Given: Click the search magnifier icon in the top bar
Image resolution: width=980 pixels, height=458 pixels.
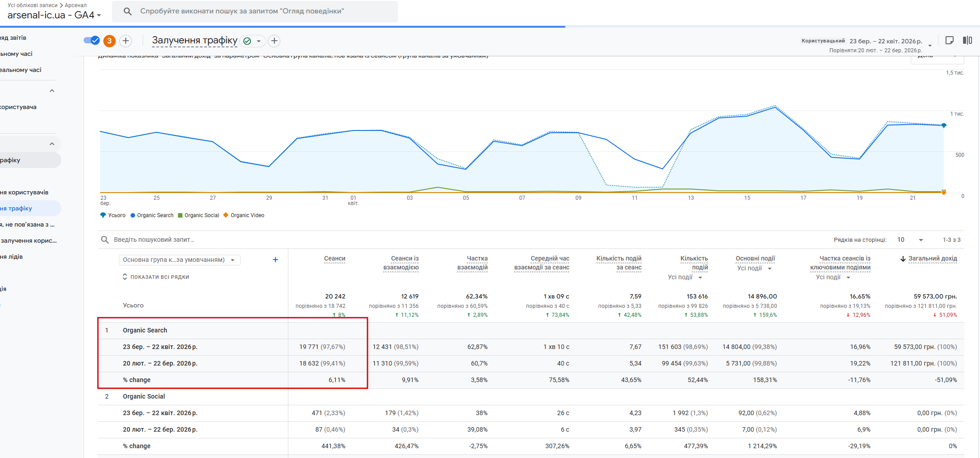Looking at the screenshot, I should pos(127,11).
